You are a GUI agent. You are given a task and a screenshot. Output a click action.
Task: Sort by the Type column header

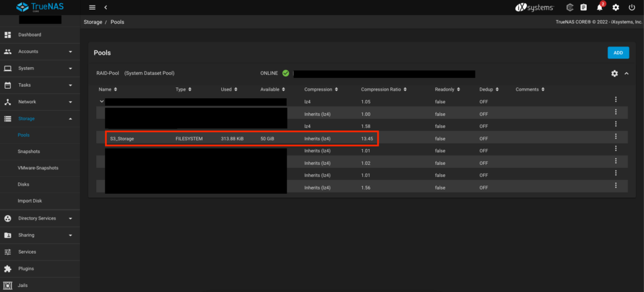click(x=184, y=89)
